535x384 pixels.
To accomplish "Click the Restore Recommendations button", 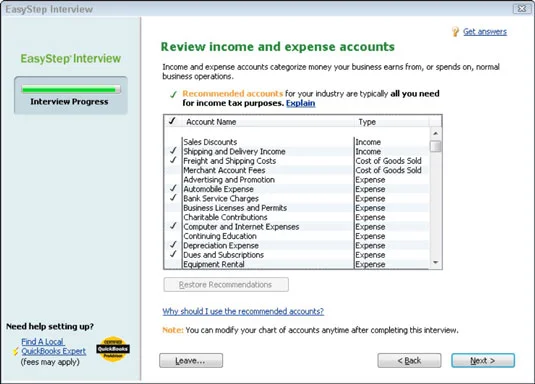I will [x=226, y=285].
